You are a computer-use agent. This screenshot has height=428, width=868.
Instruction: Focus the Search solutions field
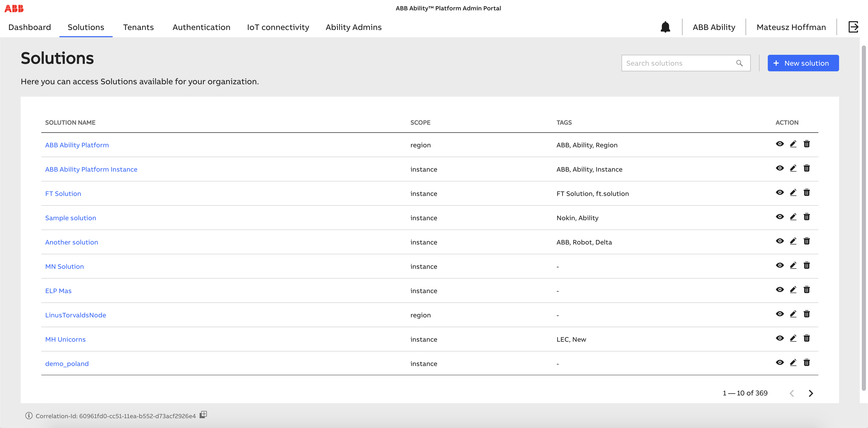click(x=686, y=63)
